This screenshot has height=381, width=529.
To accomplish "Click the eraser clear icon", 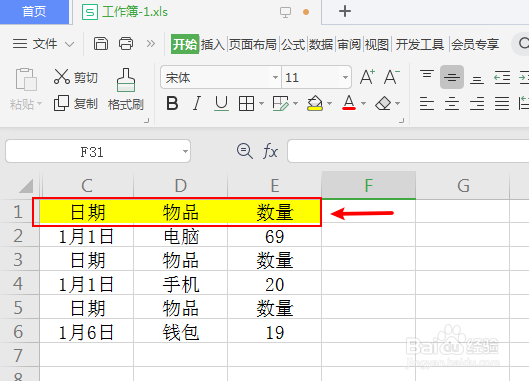I will [x=383, y=103].
